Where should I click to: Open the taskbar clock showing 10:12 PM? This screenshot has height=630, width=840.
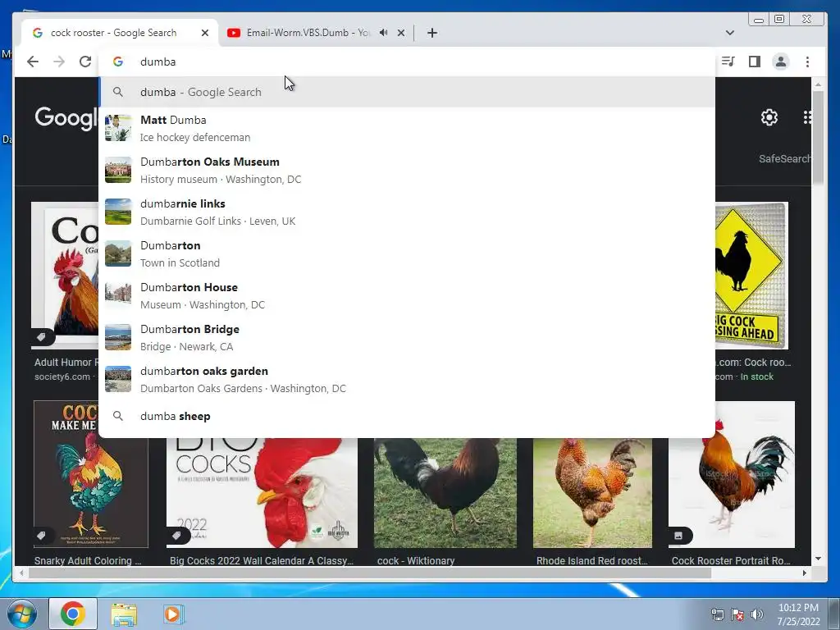coord(798,614)
